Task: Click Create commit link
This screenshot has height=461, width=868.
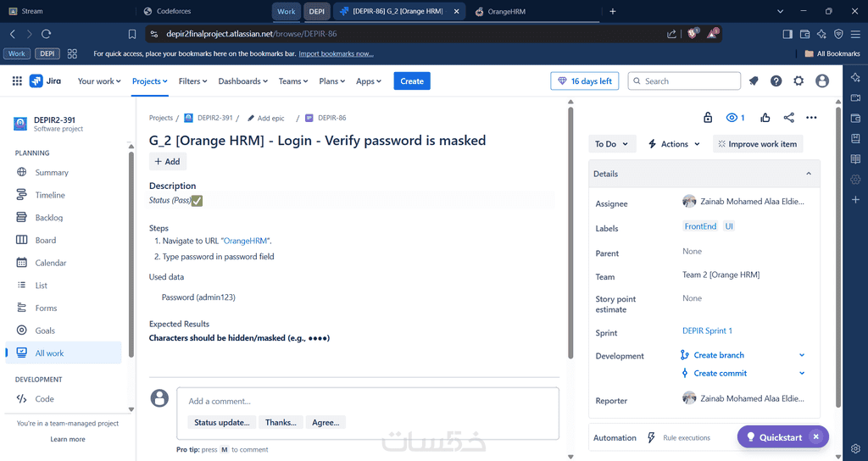Action: [721, 373]
